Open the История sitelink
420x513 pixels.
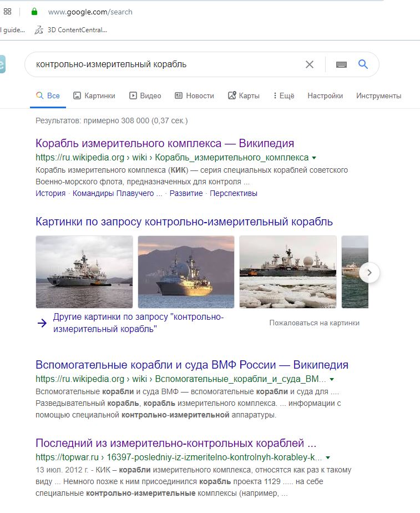pyautogui.click(x=50, y=193)
